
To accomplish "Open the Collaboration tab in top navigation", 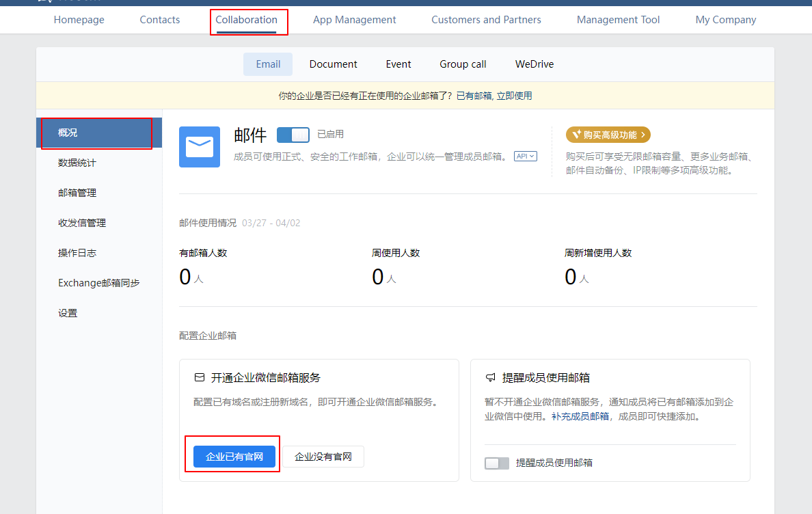I will click(x=246, y=20).
